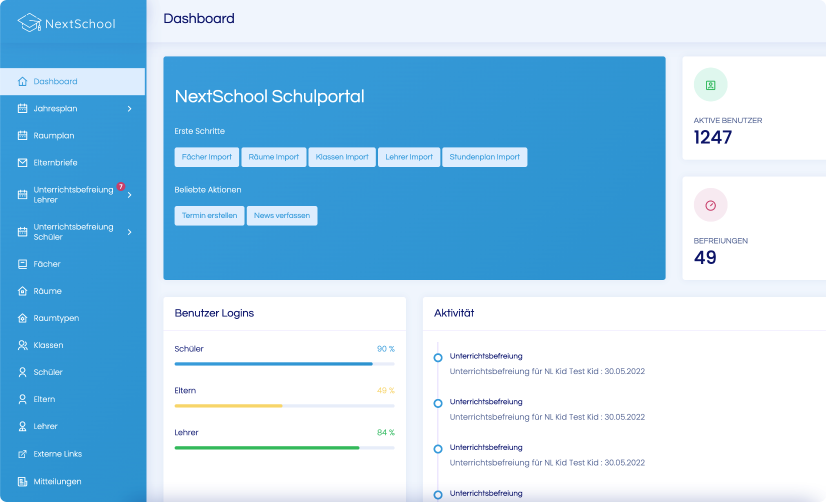The image size is (826, 502).
Task: Click the Schüler login progress bar
Action: (284, 364)
